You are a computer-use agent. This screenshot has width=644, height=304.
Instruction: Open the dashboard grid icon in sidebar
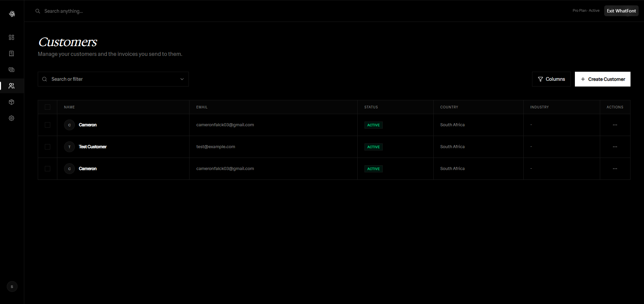(11, 37)
